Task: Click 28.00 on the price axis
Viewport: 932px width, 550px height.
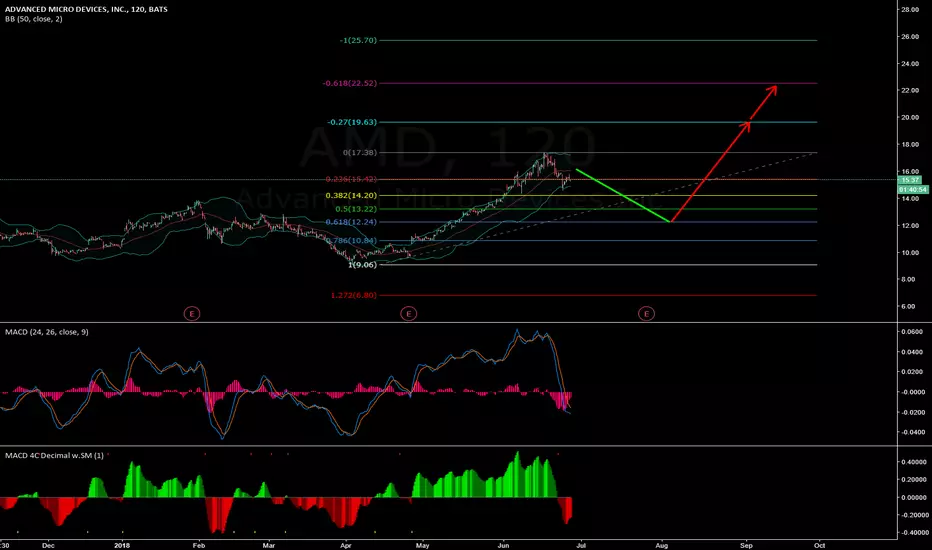Action: click(910, 10)
